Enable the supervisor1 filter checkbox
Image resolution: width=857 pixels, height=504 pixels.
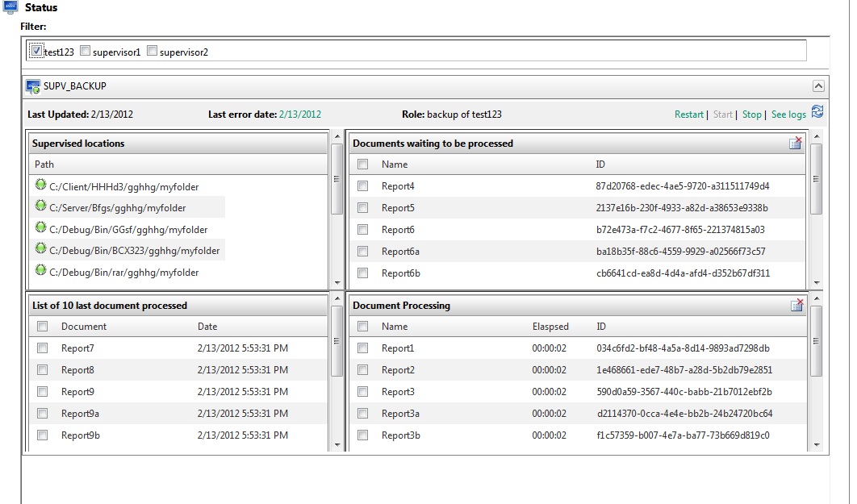[x=85, y=51]
